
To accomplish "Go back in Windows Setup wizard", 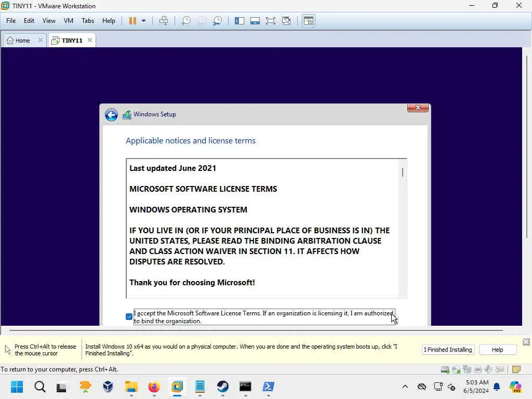I will [x=111, y=115].
